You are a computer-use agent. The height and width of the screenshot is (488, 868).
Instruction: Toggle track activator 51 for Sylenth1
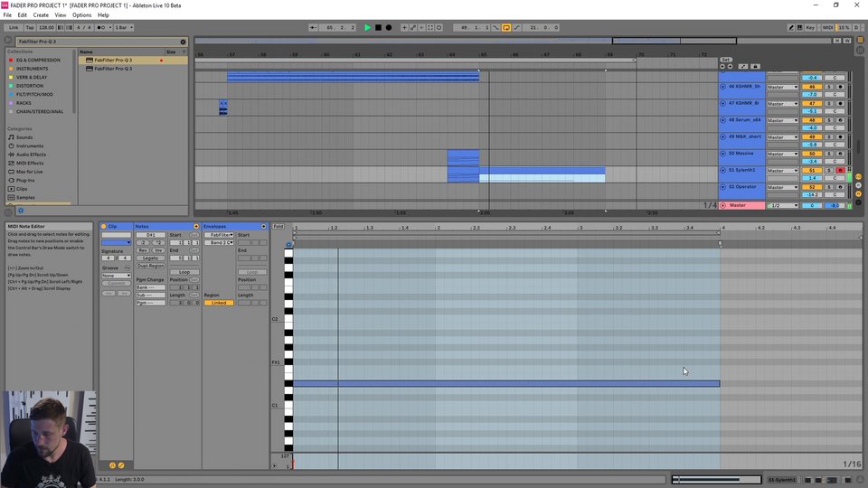click(x=812, y=171)
